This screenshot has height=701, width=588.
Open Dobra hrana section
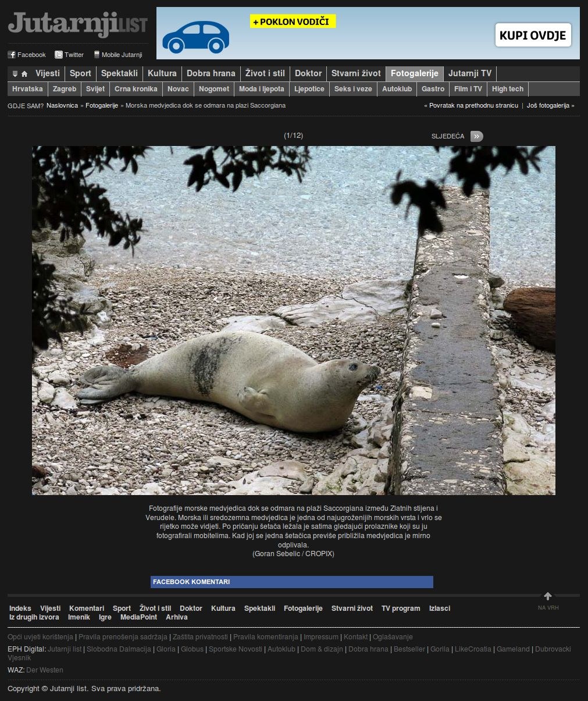(211, 73)
